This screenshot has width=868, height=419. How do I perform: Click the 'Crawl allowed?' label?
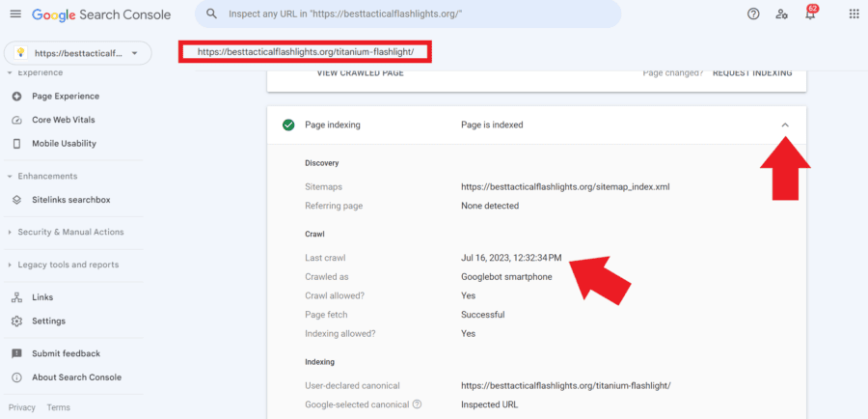335,296
